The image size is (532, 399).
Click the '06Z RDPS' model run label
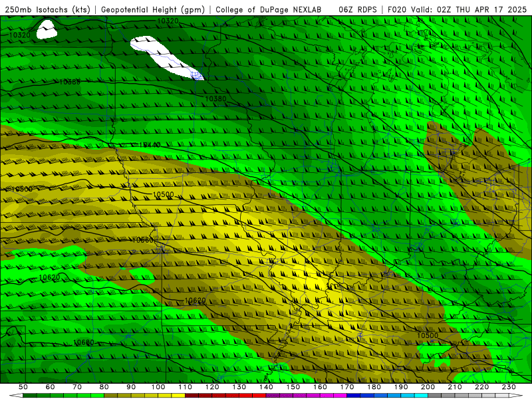pyautogui.click(x=358, y=10)
